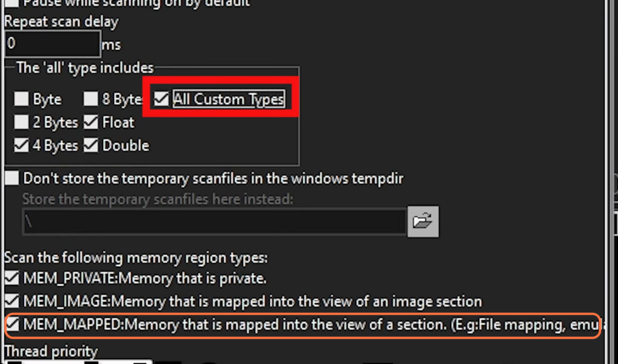
Task: Toggle the MEM_MAPPED memory checkbox
Action: pyautogui.click(x=12, y=325)
